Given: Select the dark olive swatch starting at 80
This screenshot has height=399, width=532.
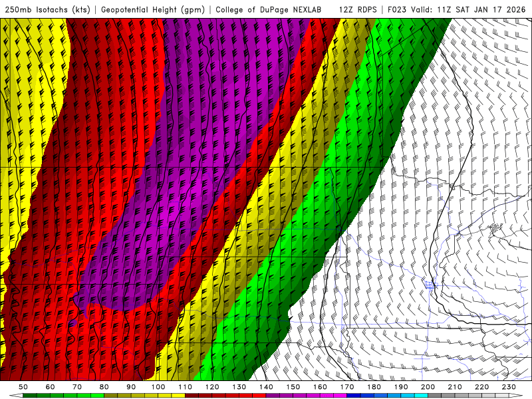Looking at the screenshot, I should click(x=111, y=396).
